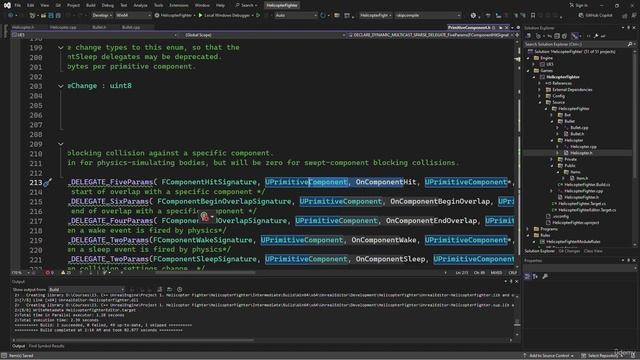Select Bullet.cpp in Solution Explorer

pos(579,128)
